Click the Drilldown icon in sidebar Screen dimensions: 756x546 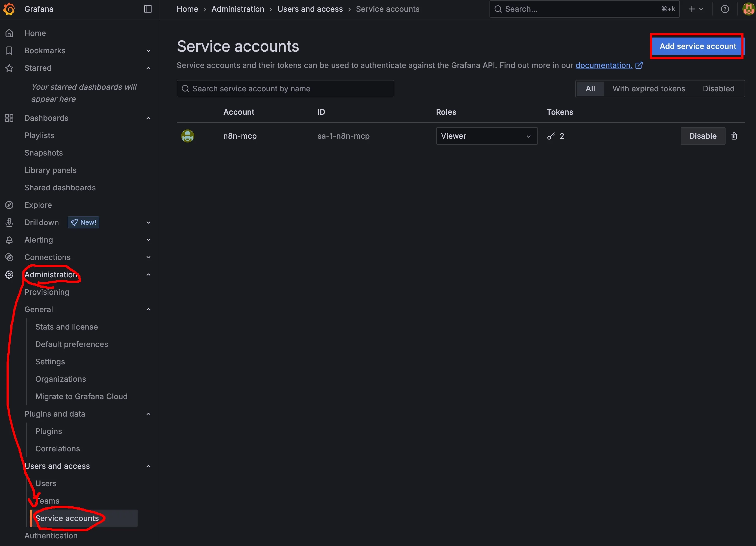pos(9,222)
